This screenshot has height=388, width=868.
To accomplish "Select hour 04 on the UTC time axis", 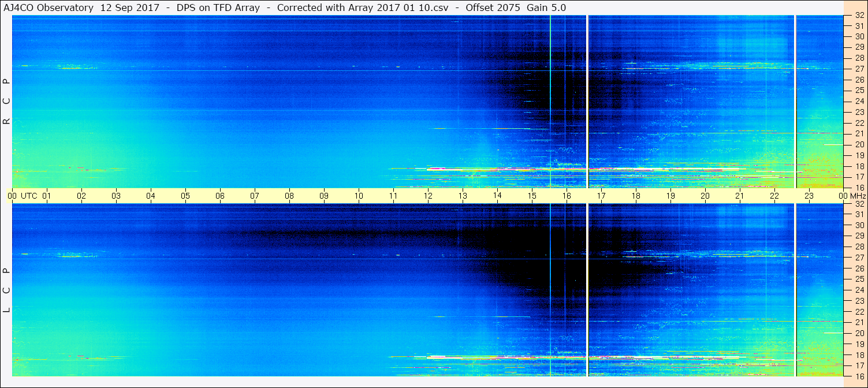I will 151,196.
